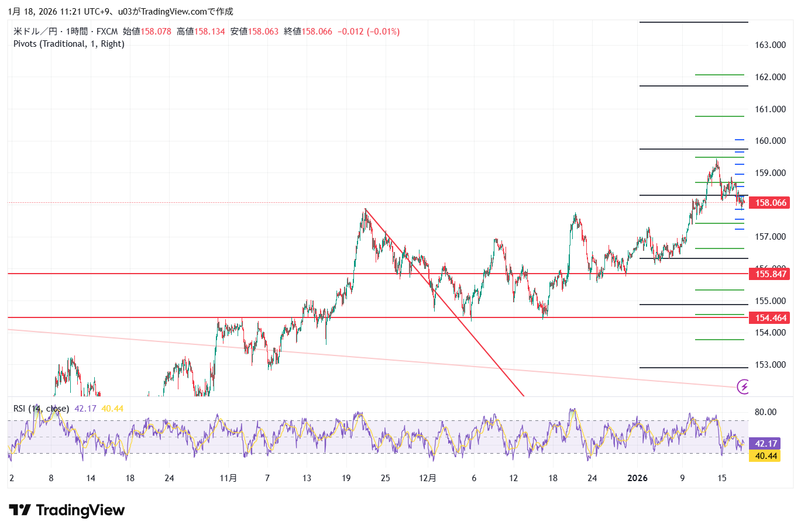The image size is (801, 532).
Task: Click the 163.000 price scale label
Action: point(770,45)
